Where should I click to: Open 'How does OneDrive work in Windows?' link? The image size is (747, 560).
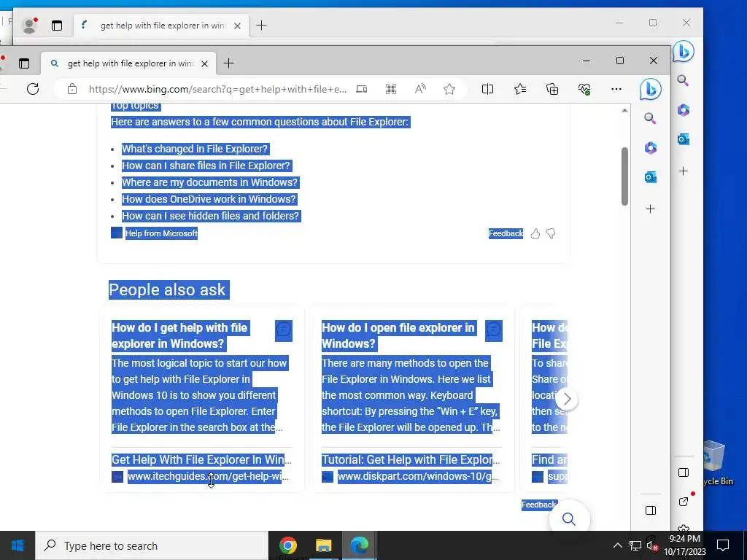209,199
